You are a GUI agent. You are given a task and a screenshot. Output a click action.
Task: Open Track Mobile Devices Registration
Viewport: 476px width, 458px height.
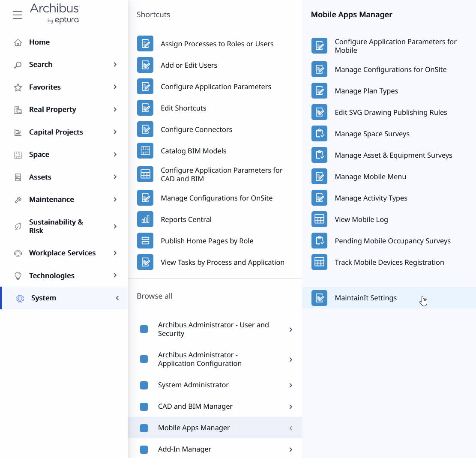(x=389, y=262)
